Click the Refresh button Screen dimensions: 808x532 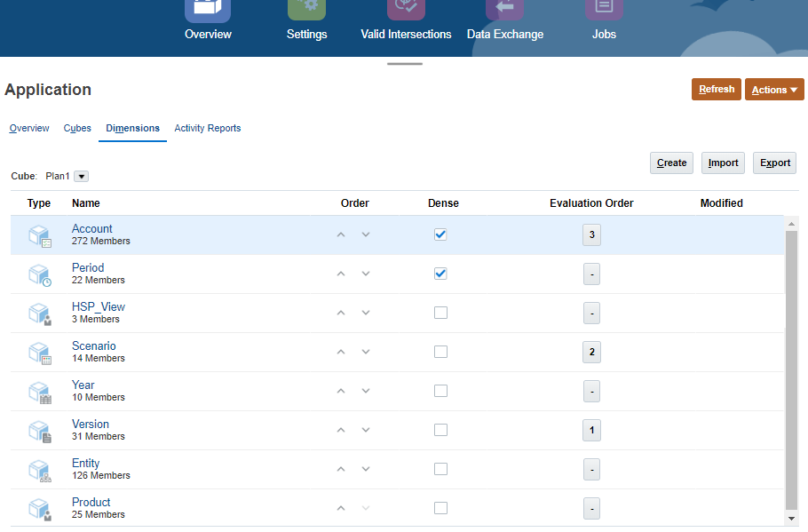[716, 89]
